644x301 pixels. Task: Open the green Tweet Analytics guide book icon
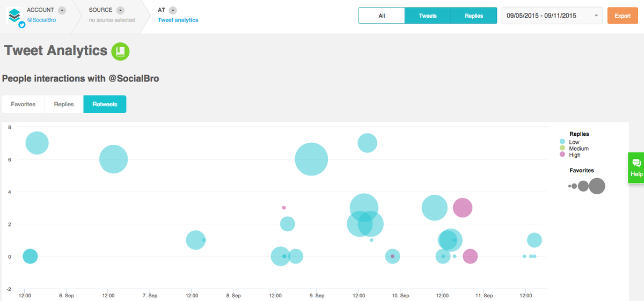point(121,52)
